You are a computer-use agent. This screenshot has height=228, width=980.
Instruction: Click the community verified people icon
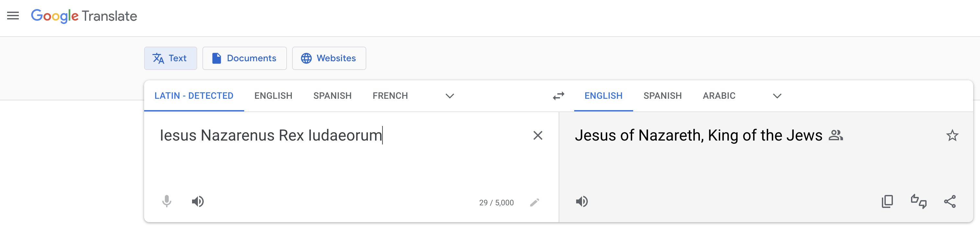(836, 135)
